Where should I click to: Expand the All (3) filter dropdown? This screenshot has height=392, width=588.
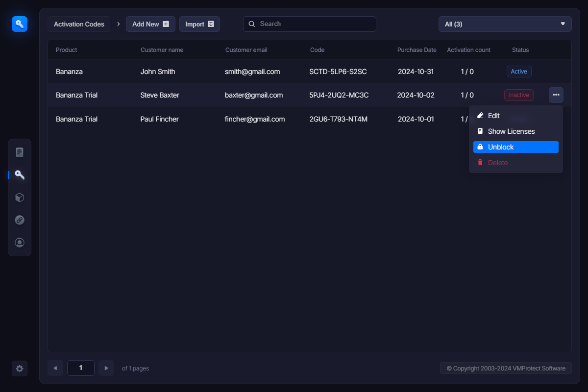505,24
